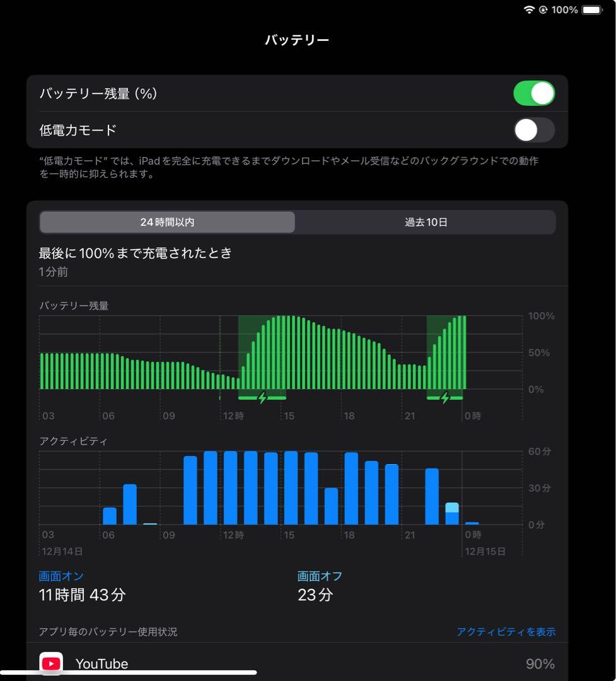Enable 低電力モード

point(534,130)
